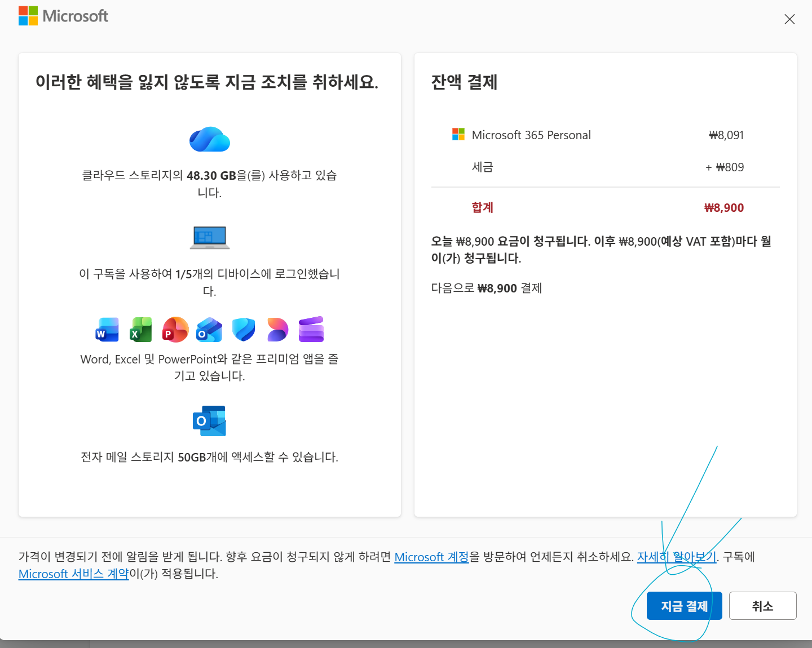The image size is (812, 648).
Task: Click the 세금 label
Action: click(x=483, y=167)
